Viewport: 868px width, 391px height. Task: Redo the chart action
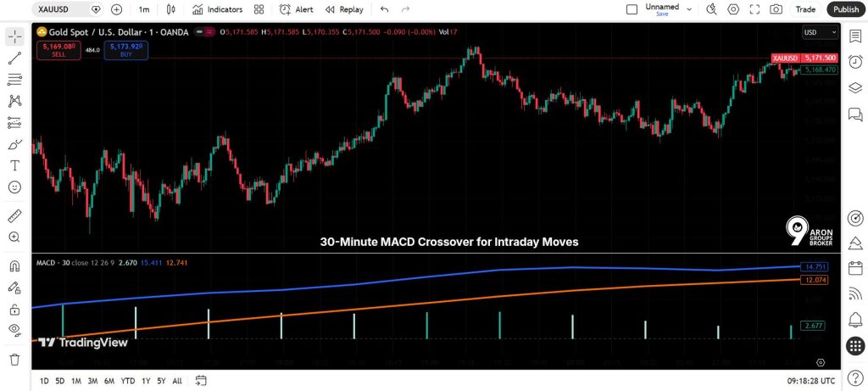pos(405,9)
